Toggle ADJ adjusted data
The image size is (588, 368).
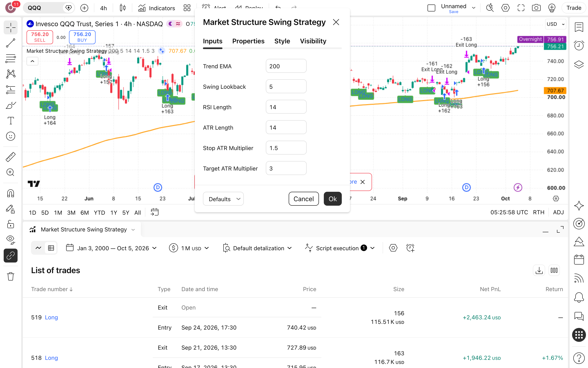558,212
